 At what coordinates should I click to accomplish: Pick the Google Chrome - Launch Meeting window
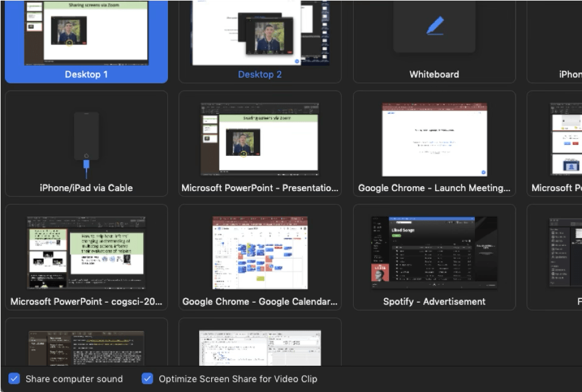pyautogui.click(x=434, y=144)
